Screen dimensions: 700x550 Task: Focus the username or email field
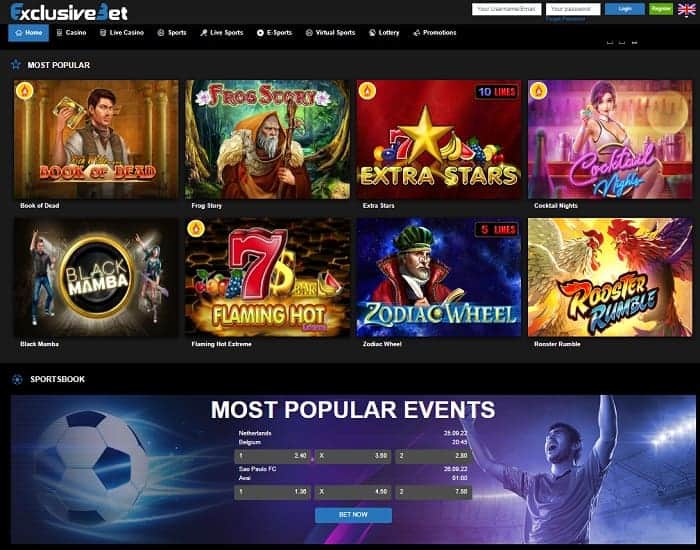pos(507,9)
